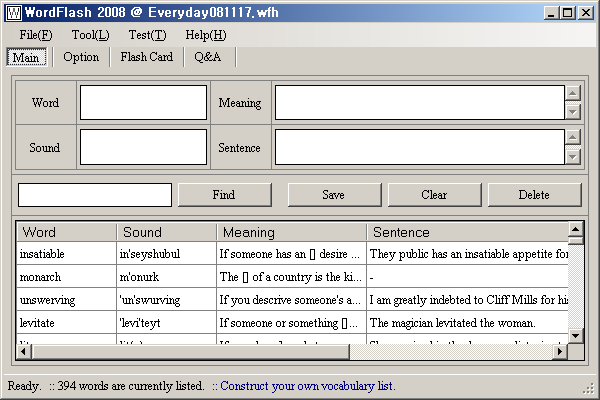Click the vertical scrollbar thumb of the list
Image resolution: width=600 pixels, height=400 pixels.
click(576, 241)
